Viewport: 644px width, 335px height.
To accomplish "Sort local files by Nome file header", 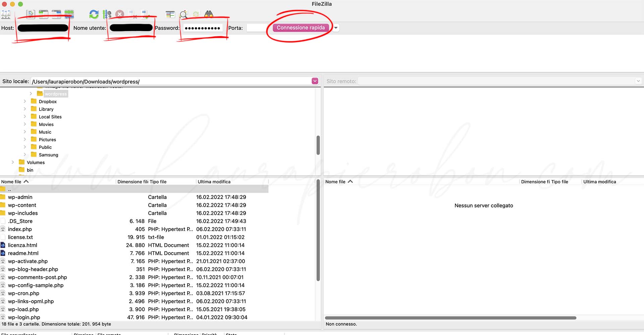I will [x=11, y=182].
